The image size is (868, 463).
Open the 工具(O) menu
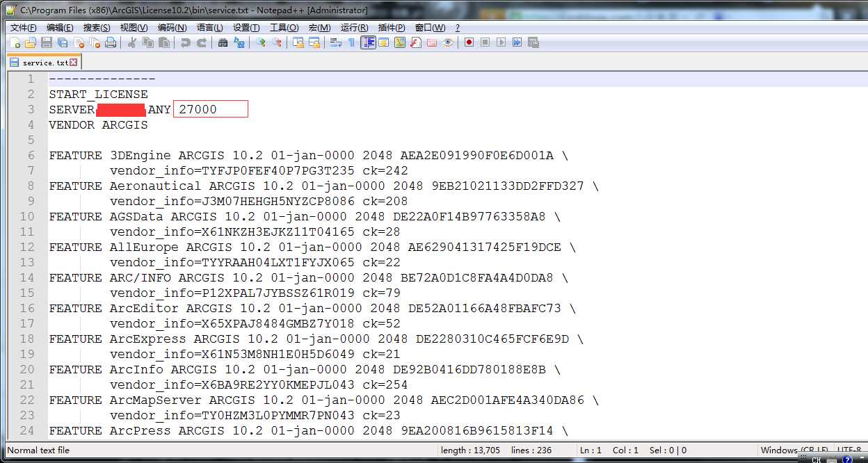coord(284,28)
